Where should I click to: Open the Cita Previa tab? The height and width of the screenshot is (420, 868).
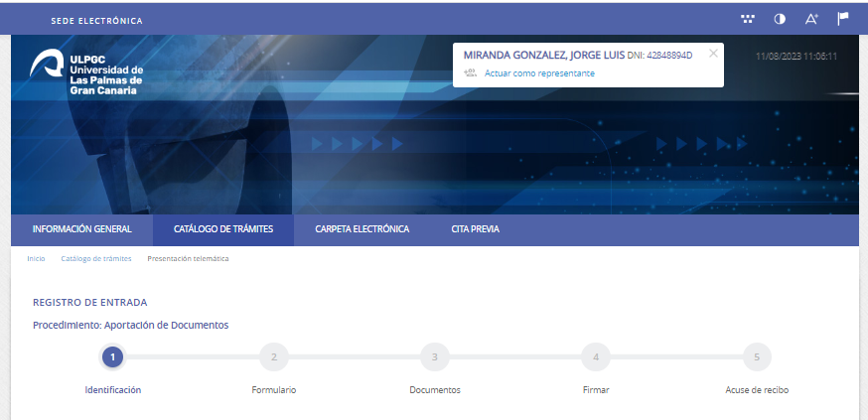(x=475, y=229)
